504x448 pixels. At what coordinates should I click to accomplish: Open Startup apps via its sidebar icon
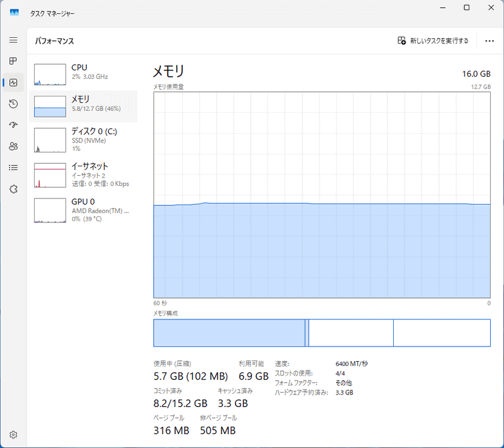pyautogui.click(x=13, y=125)
